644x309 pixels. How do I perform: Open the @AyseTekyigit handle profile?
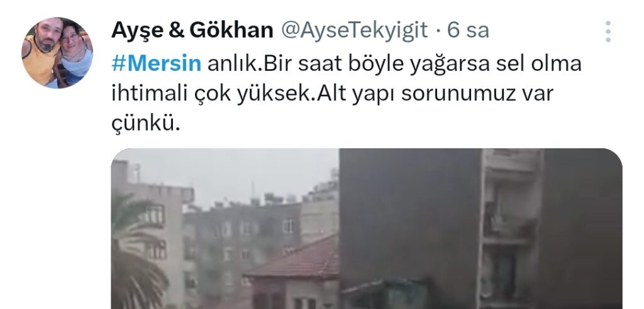pyautogui.click(x=354, y=30)
